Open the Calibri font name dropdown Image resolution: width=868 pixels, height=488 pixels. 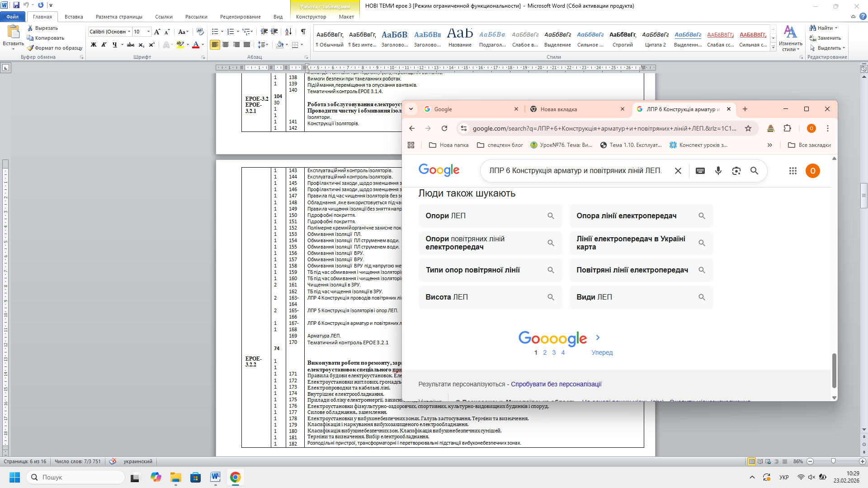click(x=129, y=32)
